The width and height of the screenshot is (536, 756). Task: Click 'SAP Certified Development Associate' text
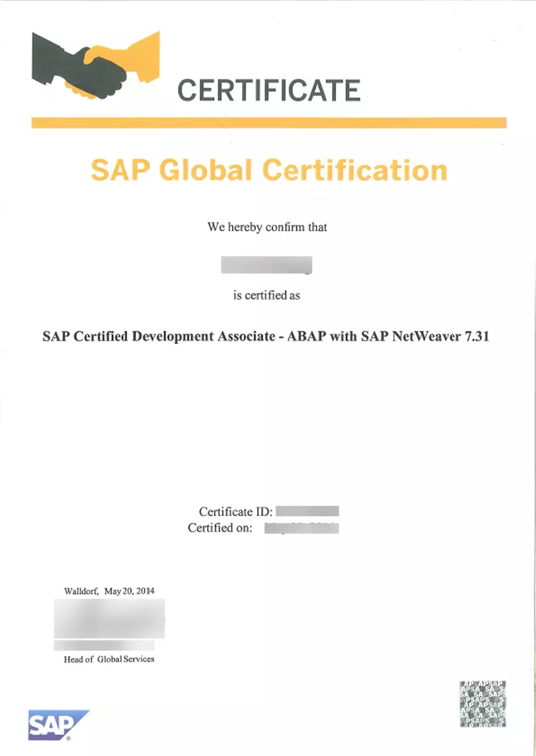(x=159, y=336)
